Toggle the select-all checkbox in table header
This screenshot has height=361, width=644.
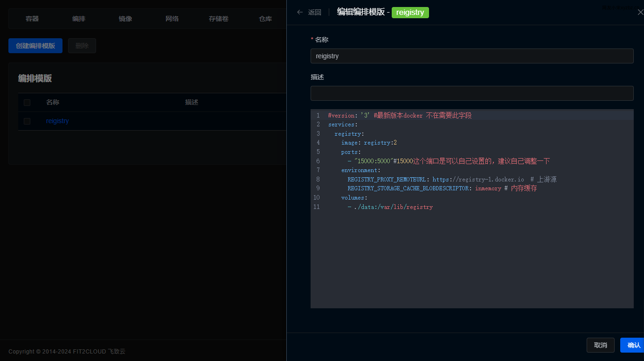pyautogui.click(x=27, y=103)
